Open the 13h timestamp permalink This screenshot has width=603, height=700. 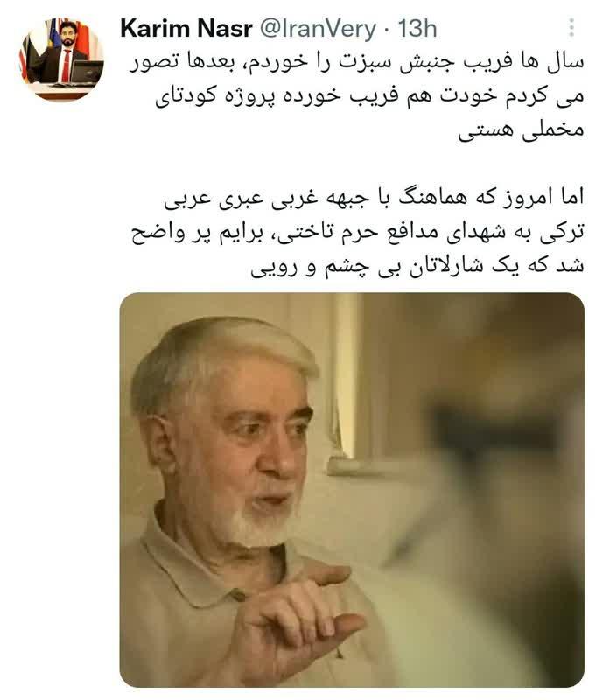click(x=417, y=29)
